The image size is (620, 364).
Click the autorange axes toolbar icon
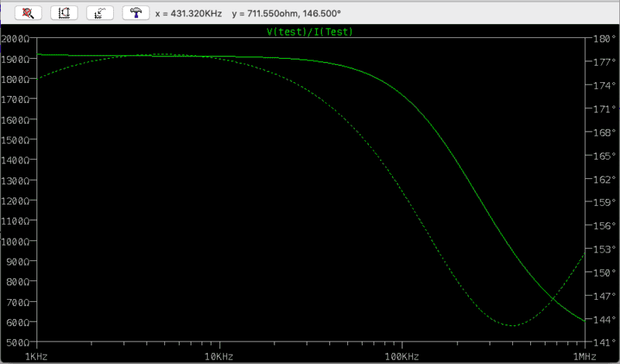coord(64,12)
